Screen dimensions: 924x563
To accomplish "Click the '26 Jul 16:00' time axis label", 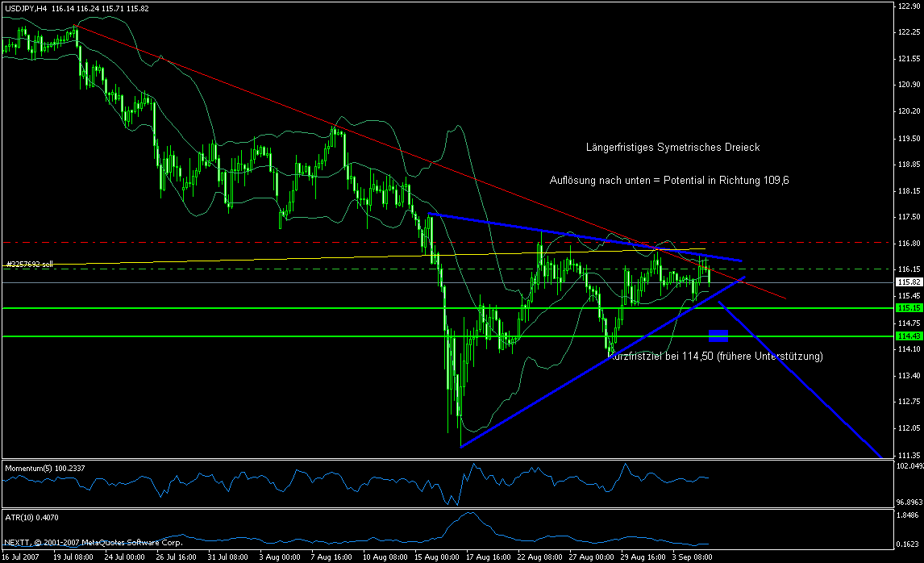I will (177, 557).
